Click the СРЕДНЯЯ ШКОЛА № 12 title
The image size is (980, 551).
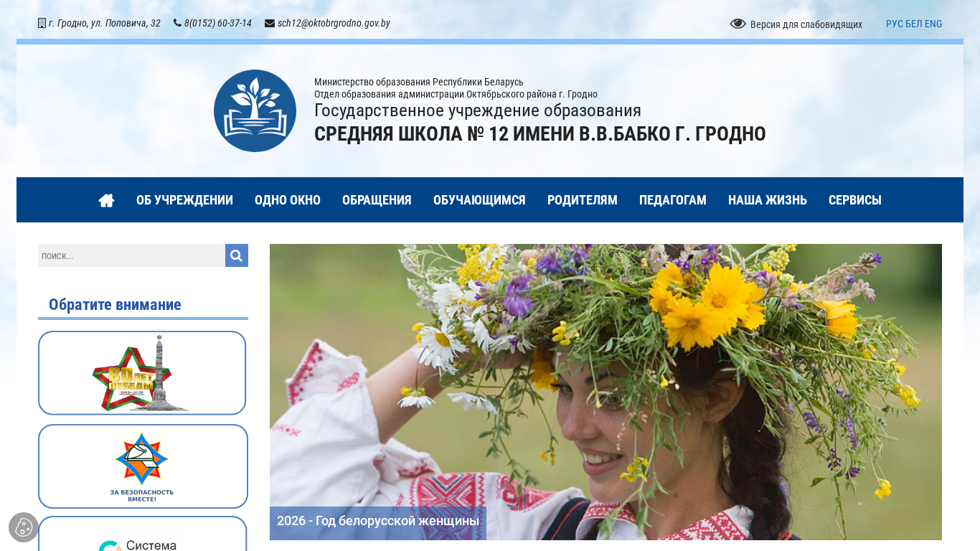tap(540, 134)
